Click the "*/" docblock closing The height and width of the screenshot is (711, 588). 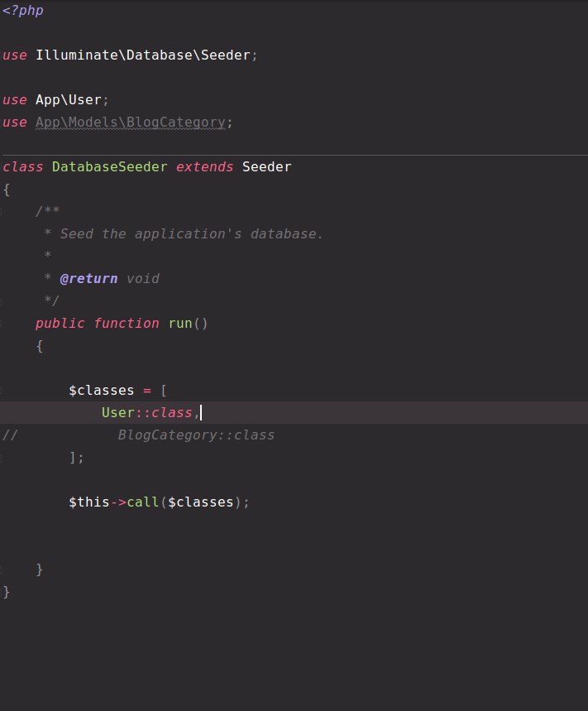tap(51, 300)
